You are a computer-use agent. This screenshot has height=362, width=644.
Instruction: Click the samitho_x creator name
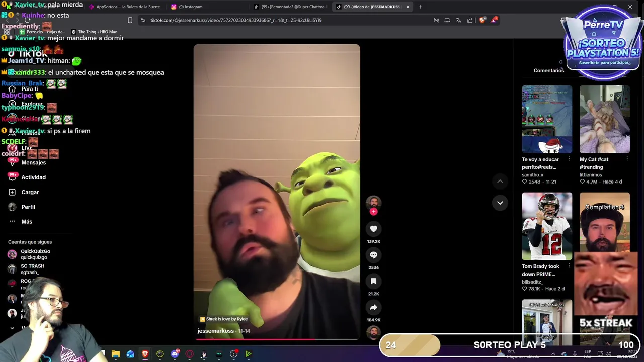click(532, 175)
